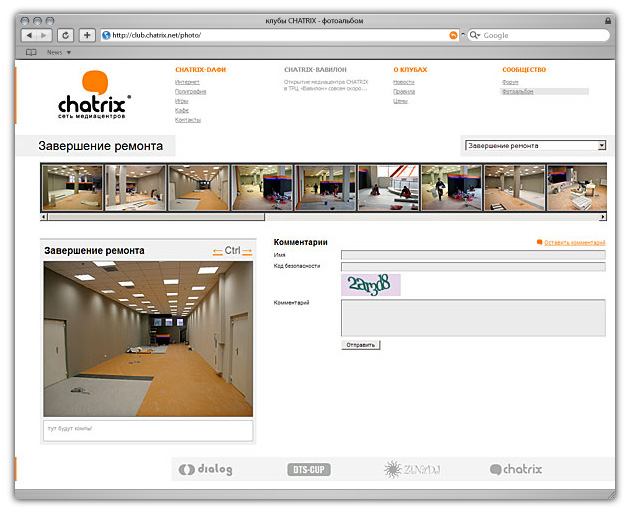Viewport: 631px width, 513px height.
Task: Click the browser URL address field
Action: [280, 35]
